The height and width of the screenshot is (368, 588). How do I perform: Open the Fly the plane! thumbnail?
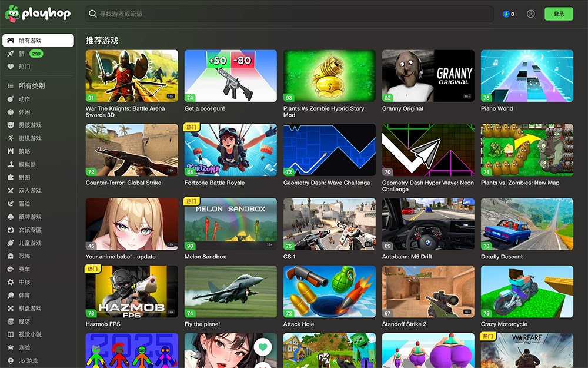(x=230, y=291)
